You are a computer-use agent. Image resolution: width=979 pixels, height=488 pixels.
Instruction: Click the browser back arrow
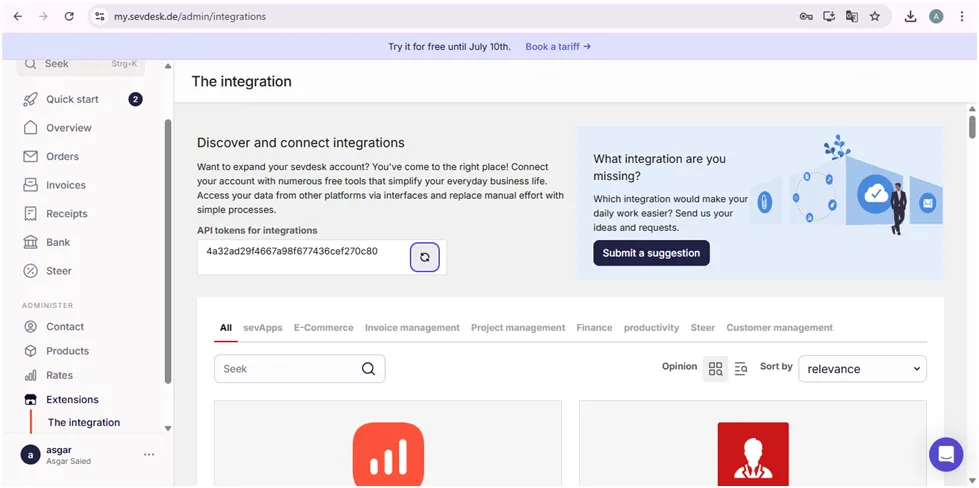(x=17, y=17)
